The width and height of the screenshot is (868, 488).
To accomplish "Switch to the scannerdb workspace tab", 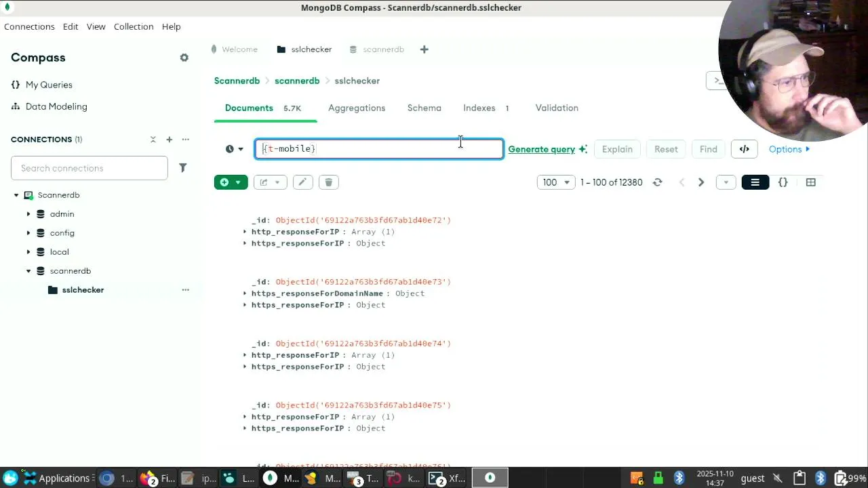I will coord(376,49).
